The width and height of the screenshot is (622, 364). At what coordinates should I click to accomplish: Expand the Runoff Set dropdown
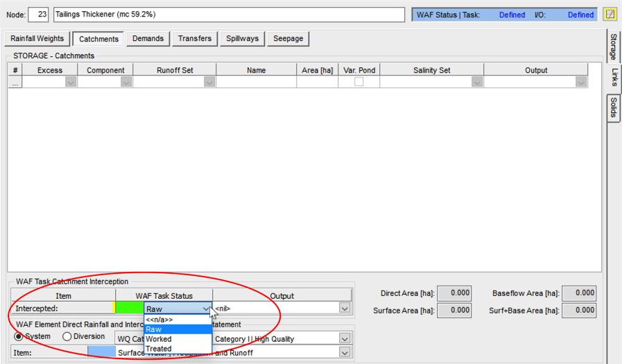(209, 82)
